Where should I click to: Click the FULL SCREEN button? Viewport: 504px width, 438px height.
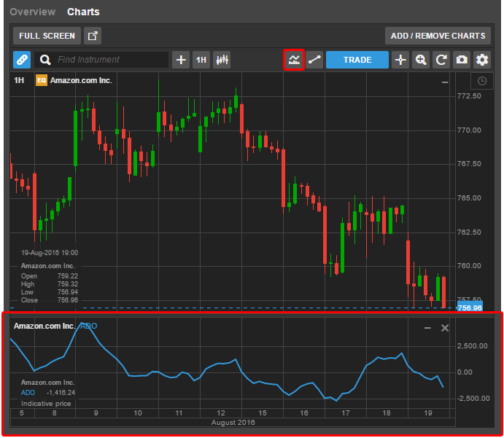[47, 36]
